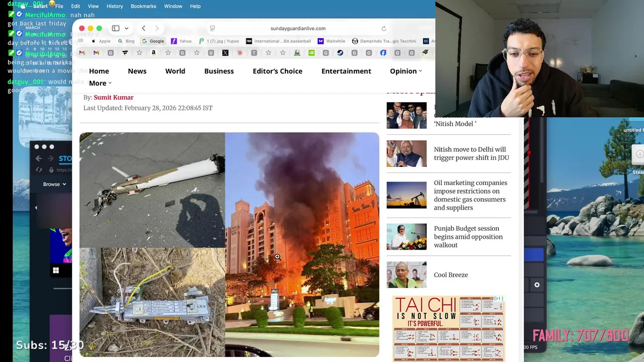Open the Apple bookmark
644x362 pixels.
pyautogui.click(x=101, y=41)
